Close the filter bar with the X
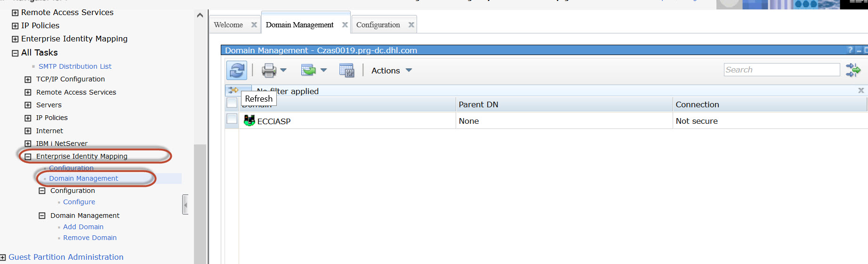The height and width of the screenshot is (264, 868). (861, 90)
